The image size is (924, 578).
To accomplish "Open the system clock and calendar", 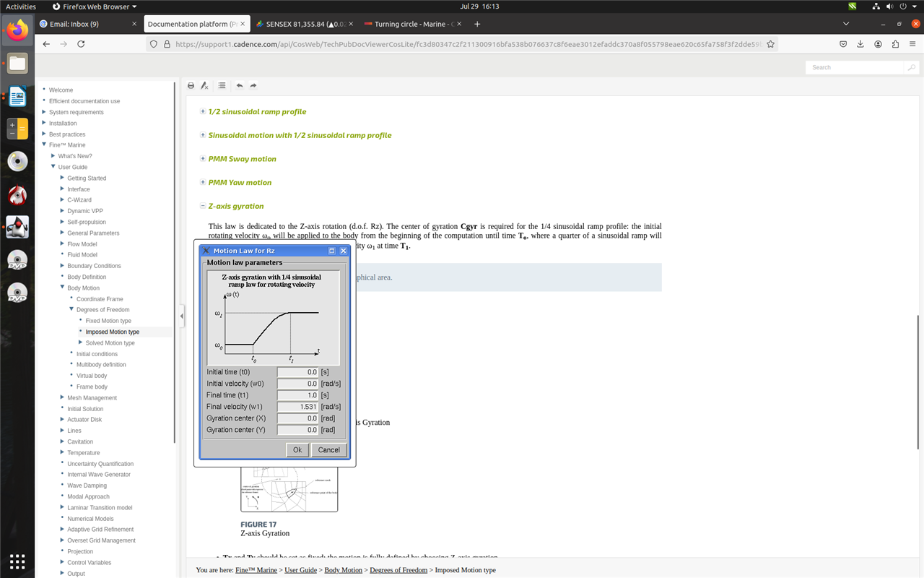I will 479,7.
